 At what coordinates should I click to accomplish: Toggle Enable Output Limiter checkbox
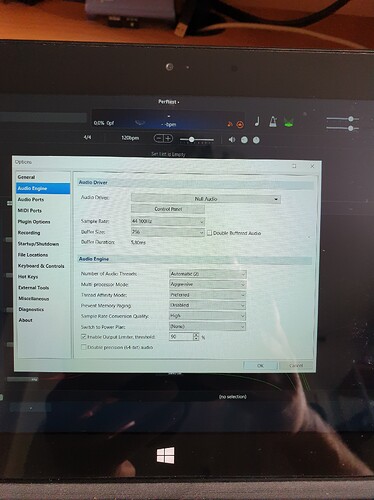(x=84, y=337)
